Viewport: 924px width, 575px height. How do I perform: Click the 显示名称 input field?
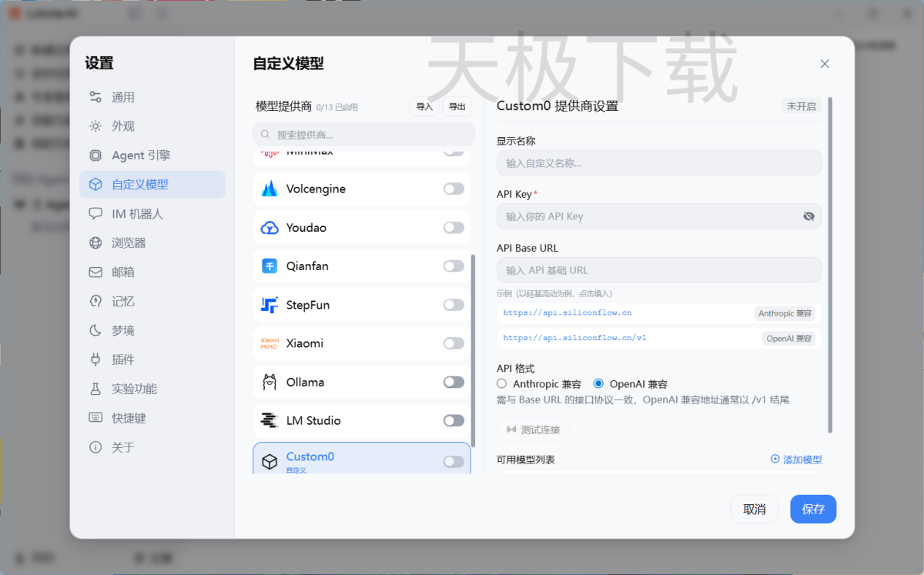pos(659,162)
